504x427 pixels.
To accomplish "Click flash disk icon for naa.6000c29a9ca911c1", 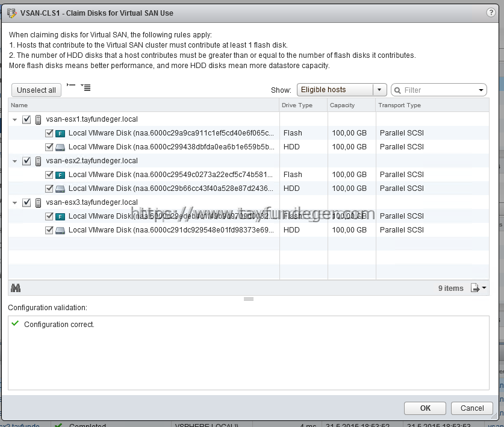I will [60, 134].
